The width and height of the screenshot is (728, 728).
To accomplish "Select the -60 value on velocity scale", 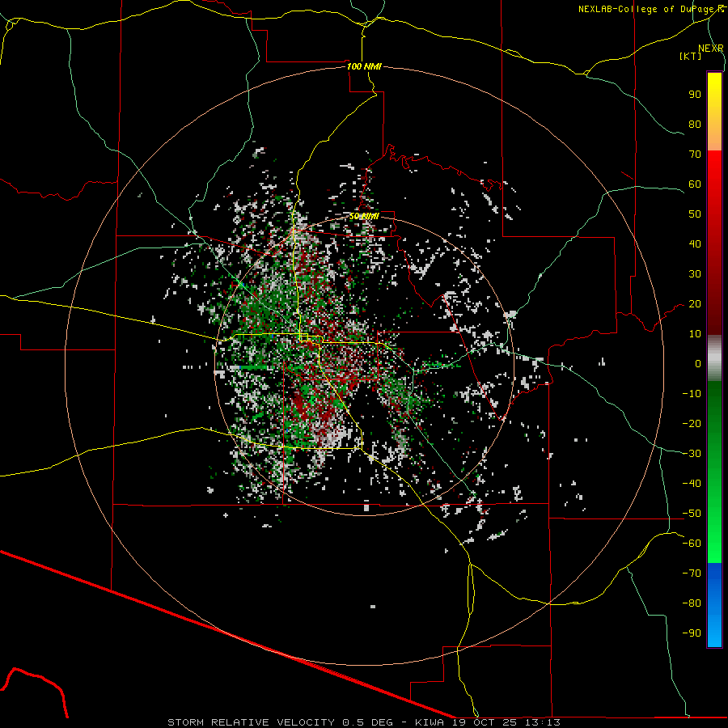I will coord(692,544).
